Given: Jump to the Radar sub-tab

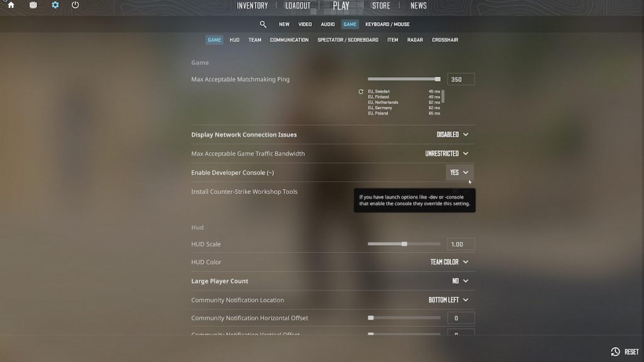Looking at the screenshot, I should pos(415,40).
